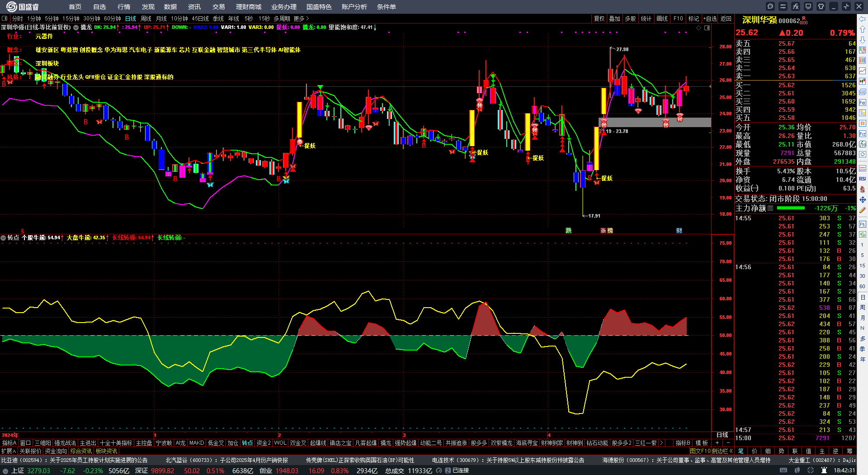Click the window popout icon at chart top right

pos(707,28)
